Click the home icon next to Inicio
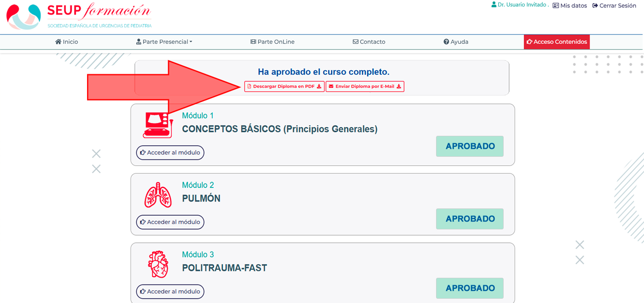Screen dimensions: 644x303 pyautogui.click(x=58, y=42)
